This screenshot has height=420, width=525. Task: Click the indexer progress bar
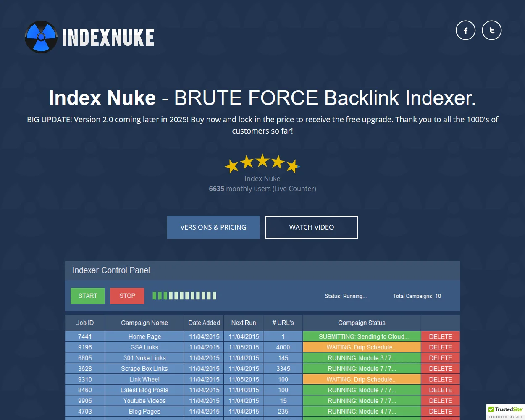pos(184,296)
